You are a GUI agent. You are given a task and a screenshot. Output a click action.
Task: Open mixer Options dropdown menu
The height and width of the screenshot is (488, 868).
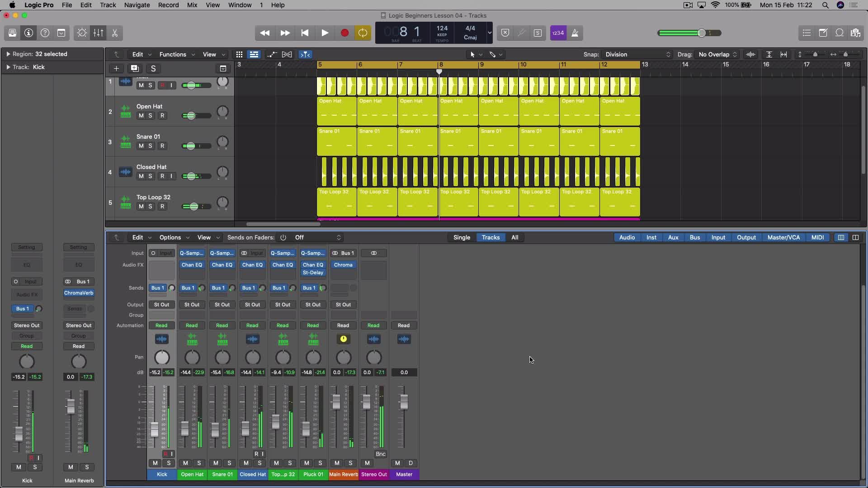point(174,238)
